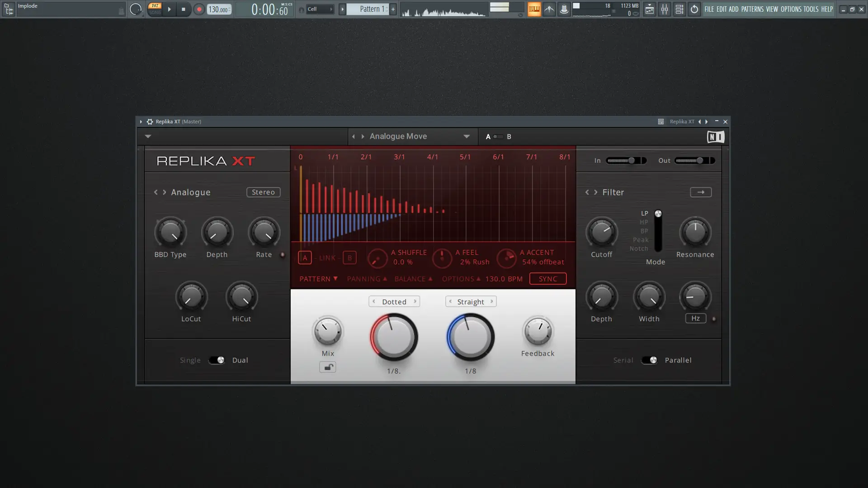Image resolution: width=868 pixels, height=488 pixels.
Task: Toggle the A/B comparison switch
Action: [498, 136]
